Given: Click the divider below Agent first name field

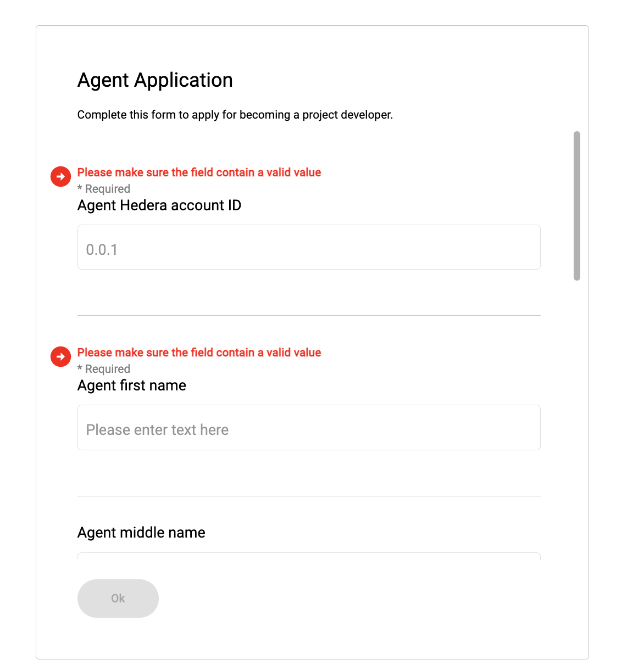Looking at the screenshot, I should (x=309, y=496).
